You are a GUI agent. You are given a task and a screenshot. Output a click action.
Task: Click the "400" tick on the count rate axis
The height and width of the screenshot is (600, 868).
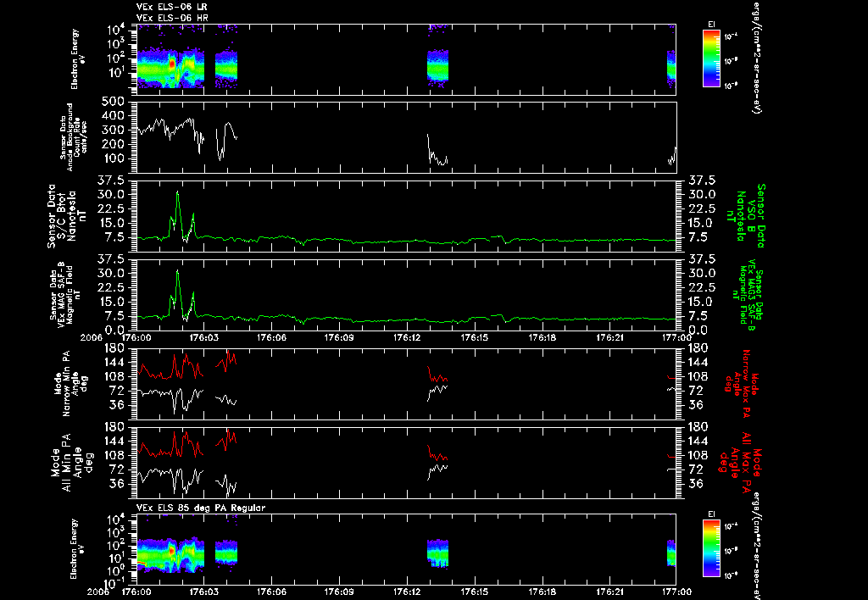(114, 116)
